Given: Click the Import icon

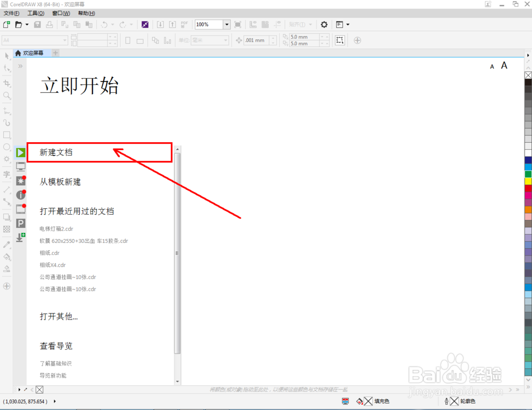Looking at the screenshot, I should pos(160,24).
